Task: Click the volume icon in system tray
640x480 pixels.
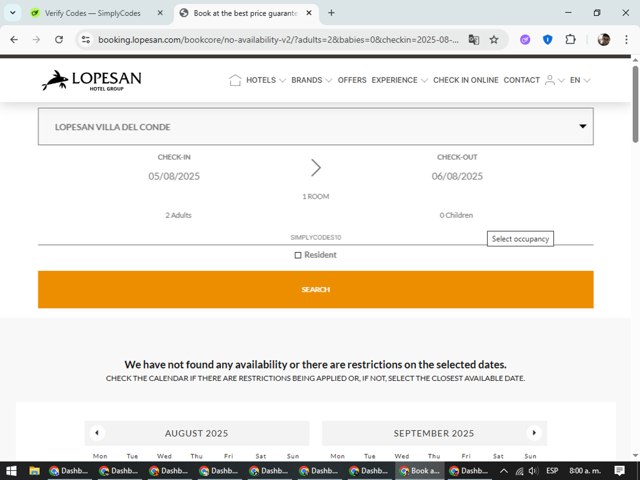Action: (x=533, y=471)
